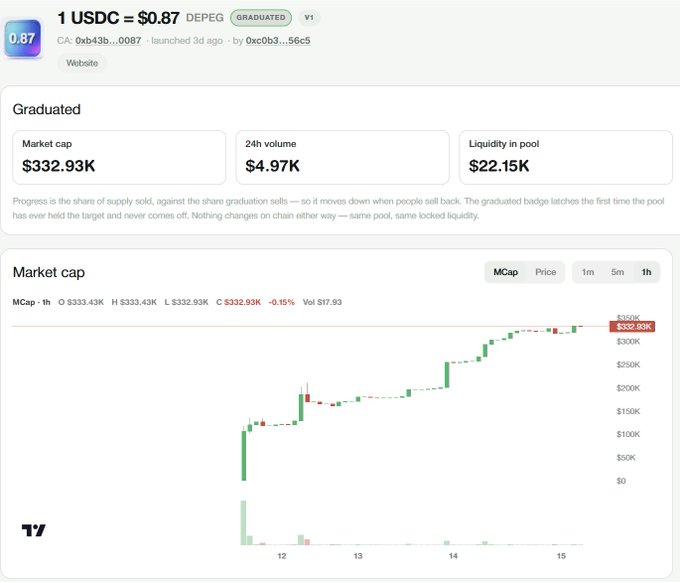Click the $0 axis label
The image size is (680, 583).
click(x=621, y=481)
